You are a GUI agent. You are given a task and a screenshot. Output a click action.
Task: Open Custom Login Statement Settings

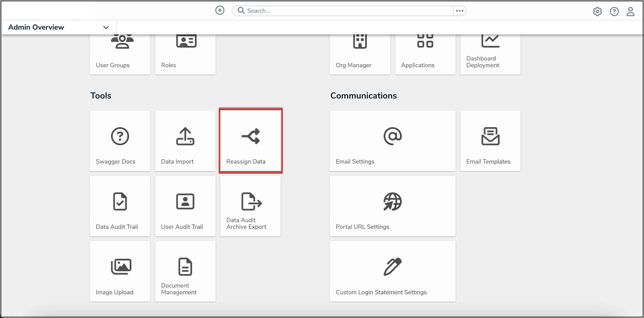point(393,272)
